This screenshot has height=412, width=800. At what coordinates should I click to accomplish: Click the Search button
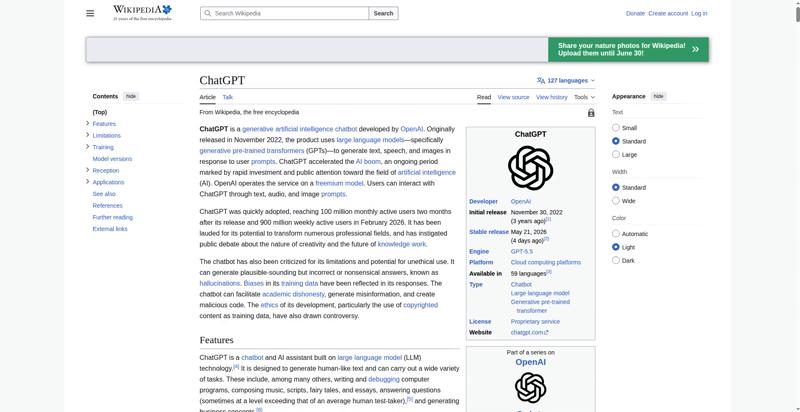(383, 13)
